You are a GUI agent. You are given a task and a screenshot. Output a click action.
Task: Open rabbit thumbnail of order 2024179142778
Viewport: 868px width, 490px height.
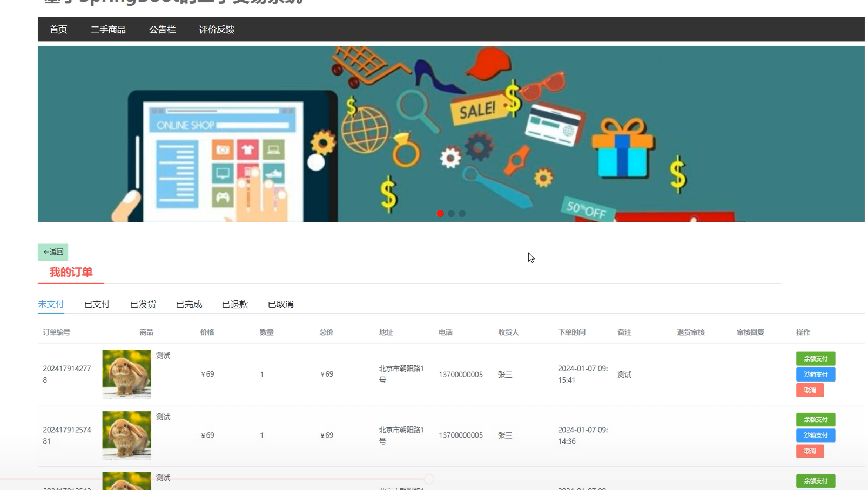pyautogui.click(x=127, y=375)
